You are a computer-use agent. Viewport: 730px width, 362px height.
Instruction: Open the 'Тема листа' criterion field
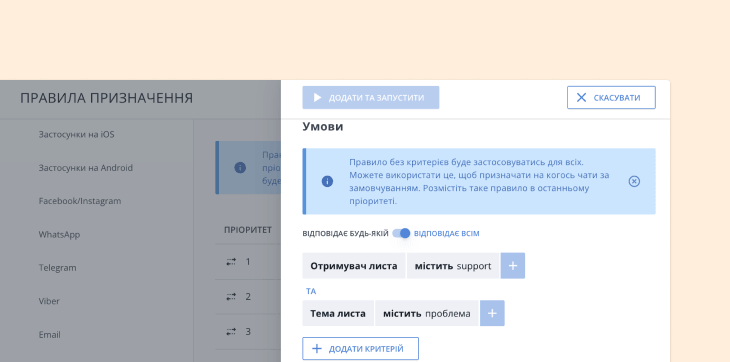tap(338, 314)
